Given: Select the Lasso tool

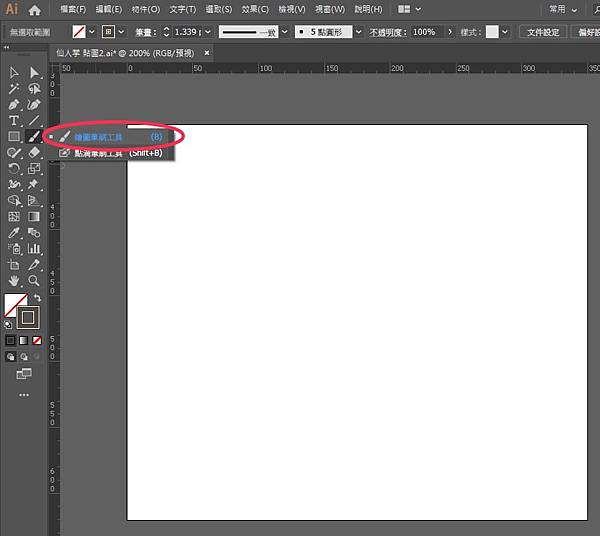Looking at the screenshot, I should coord(34,89).
